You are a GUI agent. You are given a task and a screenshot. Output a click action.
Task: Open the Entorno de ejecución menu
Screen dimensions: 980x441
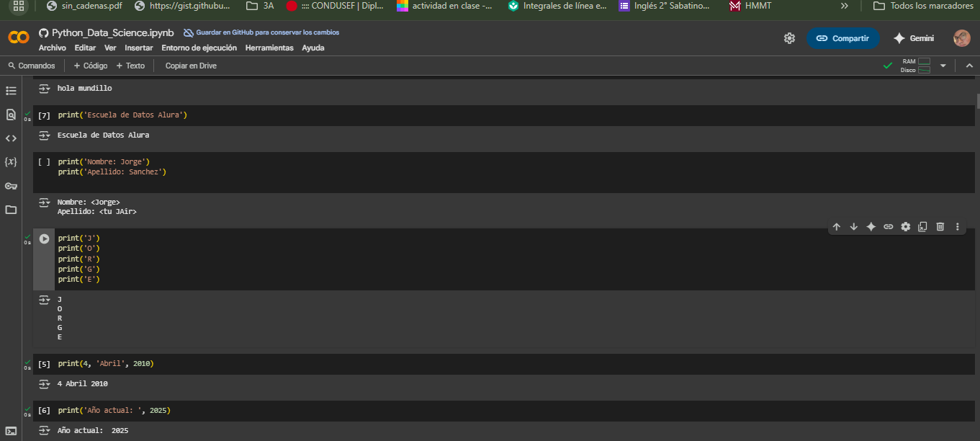[x=199, y=48]
